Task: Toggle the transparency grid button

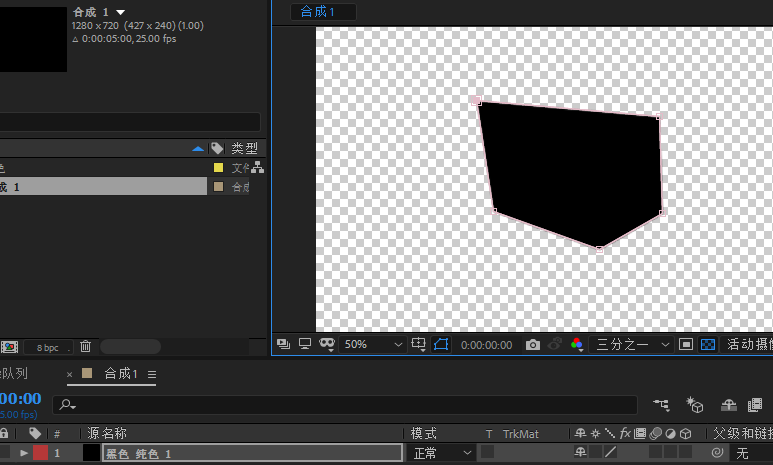Action: [x=708, y=344]
